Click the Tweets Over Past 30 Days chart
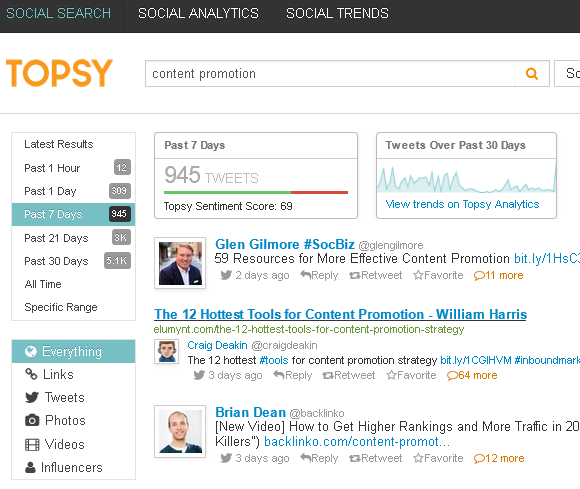580x489 pixels. tap(466, 178)
